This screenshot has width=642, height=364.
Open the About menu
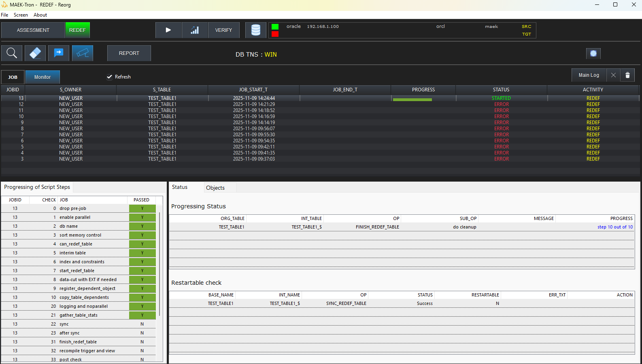(x=40, y=15)
